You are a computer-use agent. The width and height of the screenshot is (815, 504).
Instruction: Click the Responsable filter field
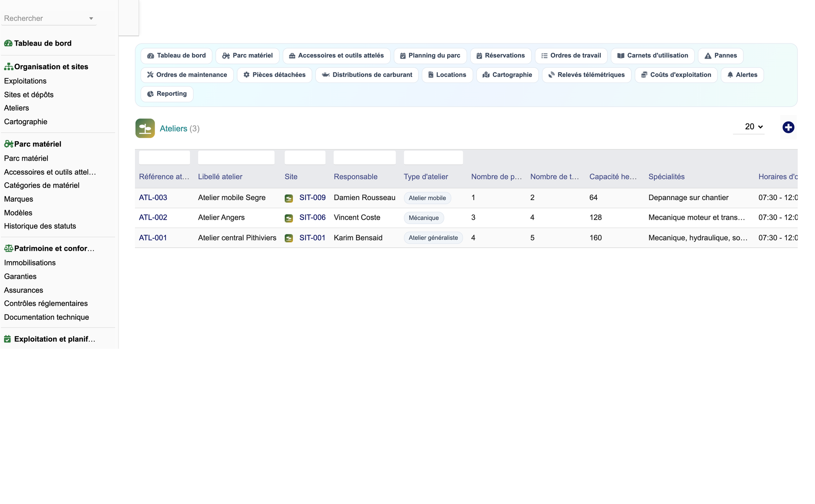coord(364,158)
